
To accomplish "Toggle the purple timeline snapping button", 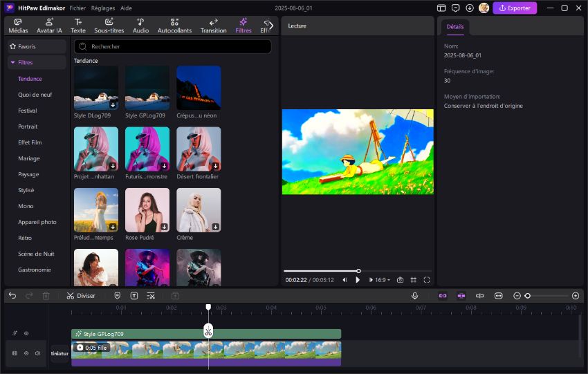I will coord(461,296).
